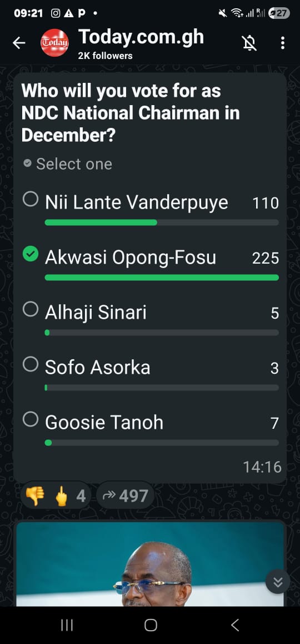
Task: Select the Nii Lante Vanderpuye radio option
Action: tap(31, 199)
